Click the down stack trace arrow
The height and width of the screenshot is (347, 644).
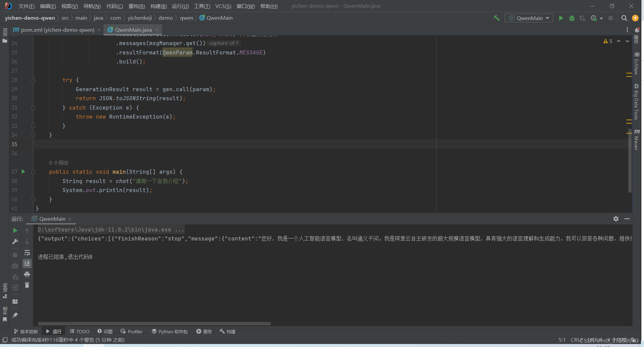[x=27, y=241]
